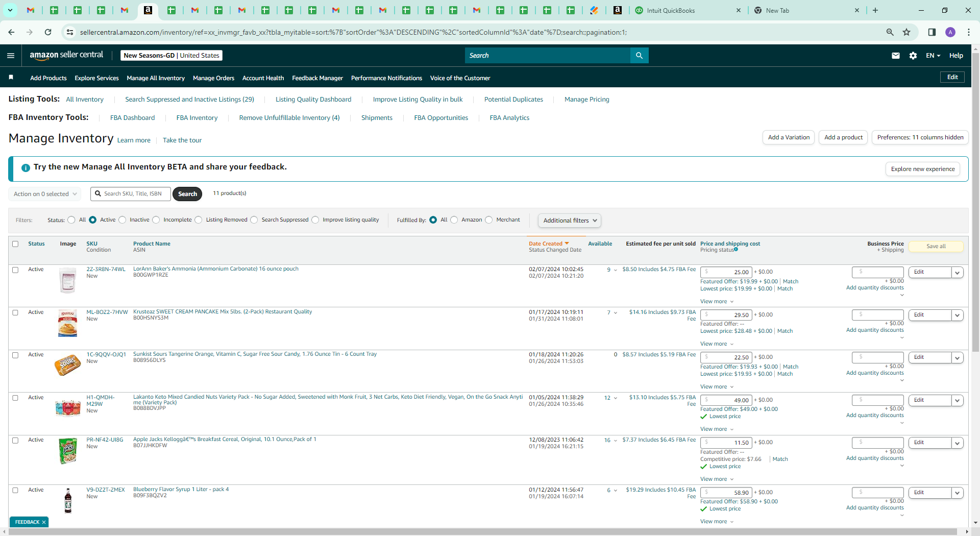Sort by Date Created column
The height and width of the screenshot is (536, 980).
(x=549, y=244)
